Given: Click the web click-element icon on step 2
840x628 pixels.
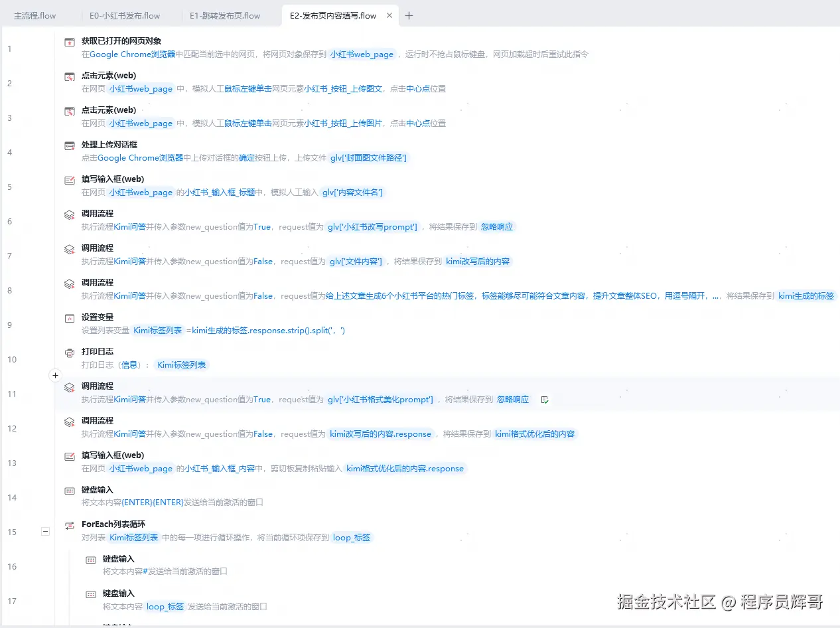Looking at the screenshot, I should pyautogui.click(x=69, y=76).
